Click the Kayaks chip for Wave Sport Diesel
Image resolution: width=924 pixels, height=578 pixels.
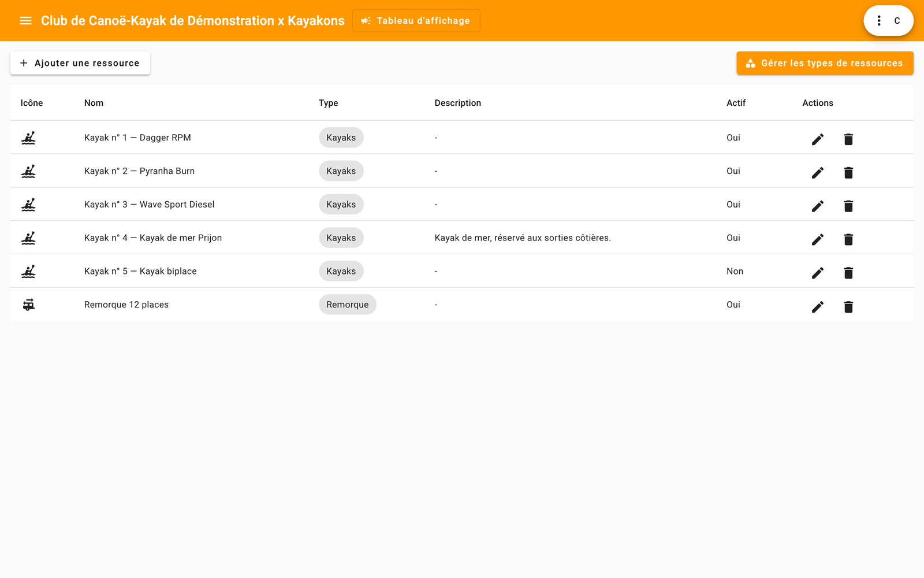(341, 205)
